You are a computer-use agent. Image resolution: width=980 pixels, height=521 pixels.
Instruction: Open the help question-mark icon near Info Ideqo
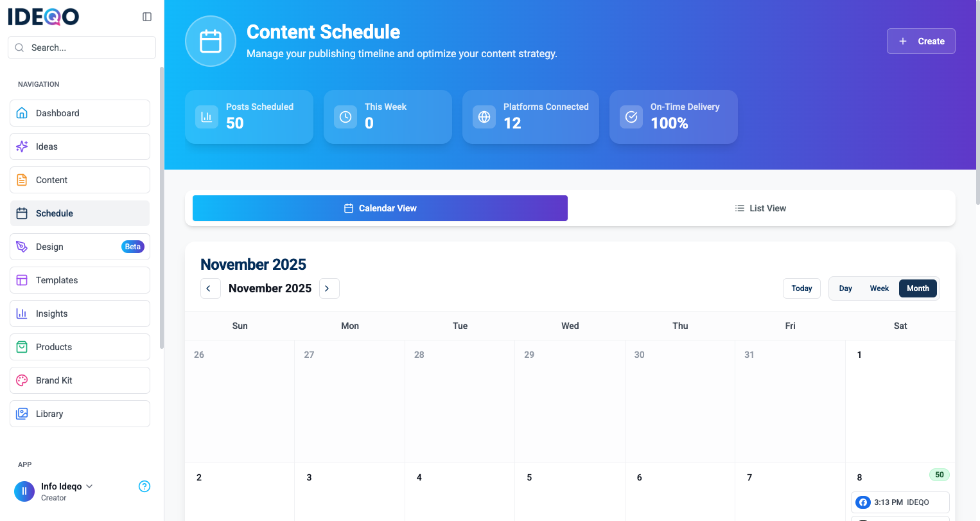(144, 486)
